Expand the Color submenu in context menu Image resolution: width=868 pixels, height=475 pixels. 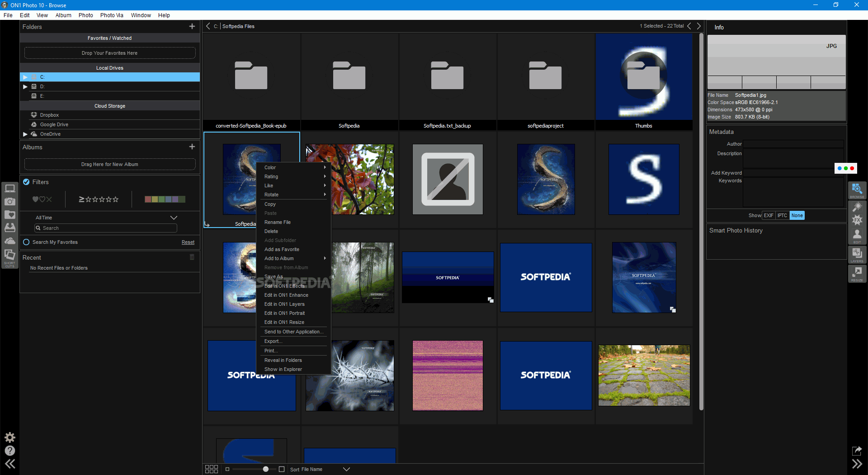click(294, 167)
